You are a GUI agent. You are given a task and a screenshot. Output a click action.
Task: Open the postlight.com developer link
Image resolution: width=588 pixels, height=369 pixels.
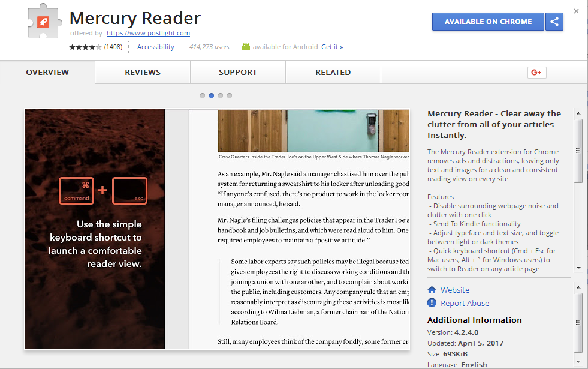coord(149,33)
